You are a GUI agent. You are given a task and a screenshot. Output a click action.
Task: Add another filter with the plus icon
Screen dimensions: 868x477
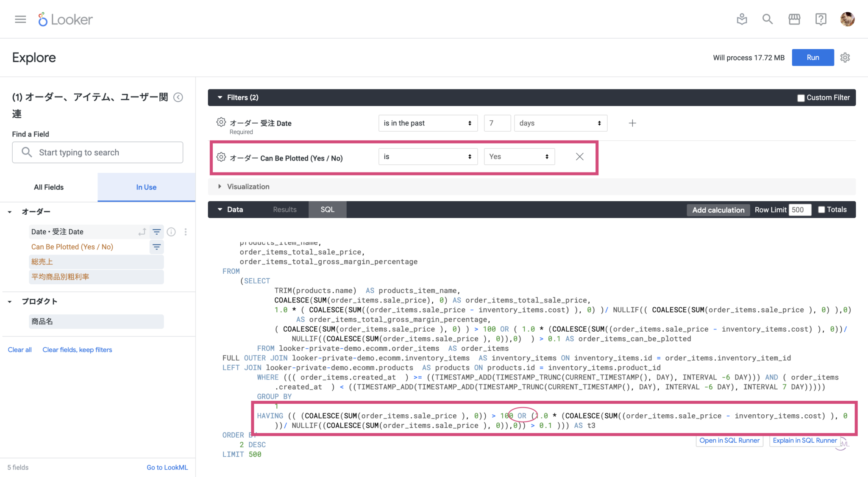pos(632,123)
